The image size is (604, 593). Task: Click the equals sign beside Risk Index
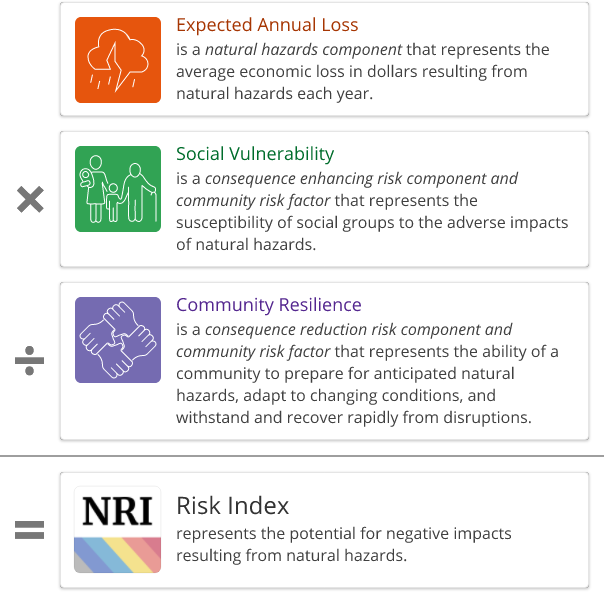(31, 530)
